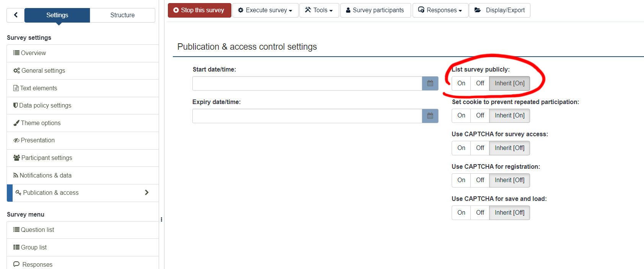Switch to the Structure tab
Image resolution: width=644 pixels, height=269 pixels.
point(122,15)
